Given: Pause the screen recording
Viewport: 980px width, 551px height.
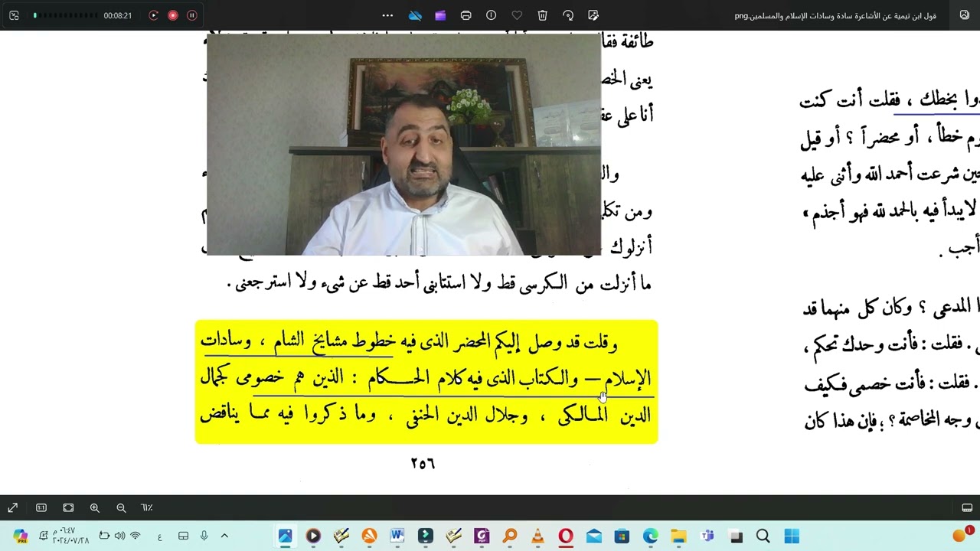Looking at the screenshot, I should [191, 15].
